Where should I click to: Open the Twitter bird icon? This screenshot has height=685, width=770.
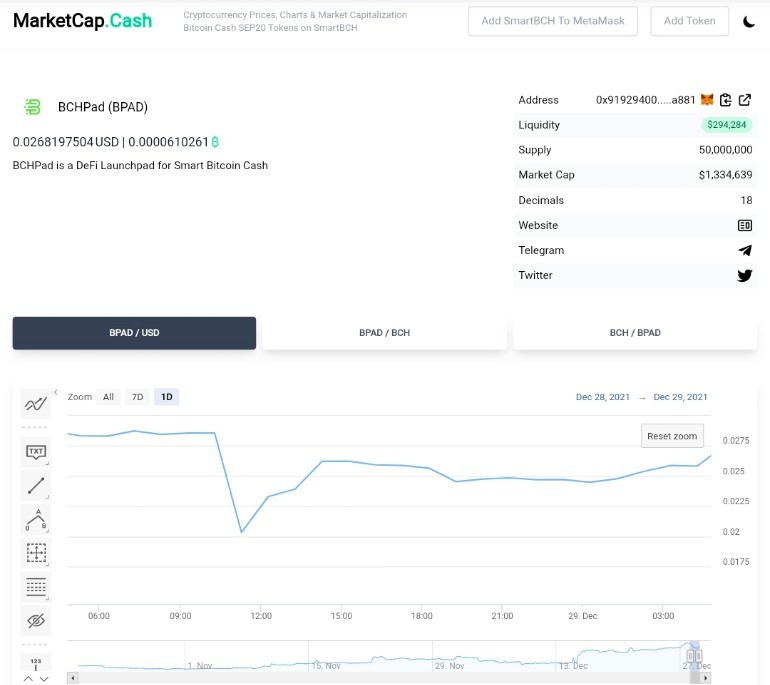pos(744,275)
